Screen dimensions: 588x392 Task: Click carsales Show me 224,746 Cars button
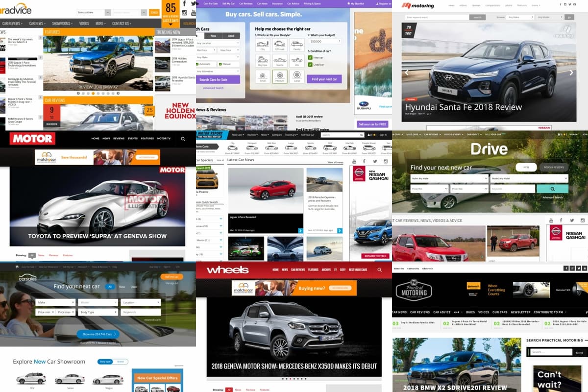click(98, 334)
